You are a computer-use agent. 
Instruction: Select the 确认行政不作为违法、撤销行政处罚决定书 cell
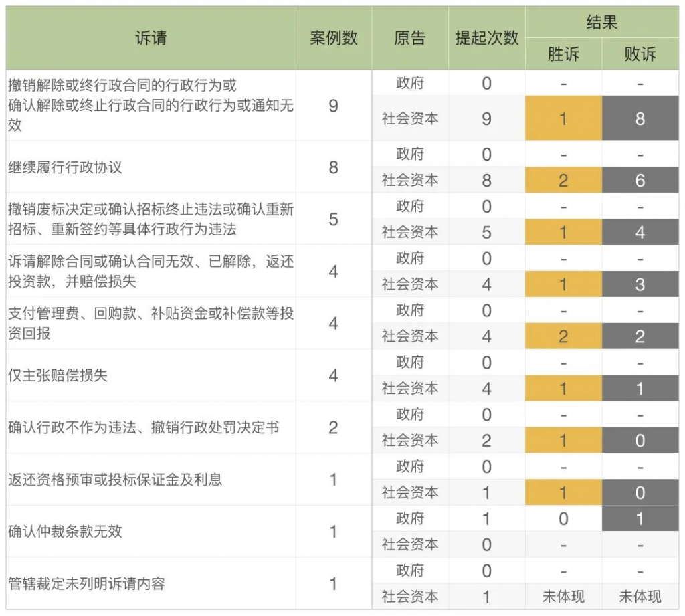tap(143, 427)
